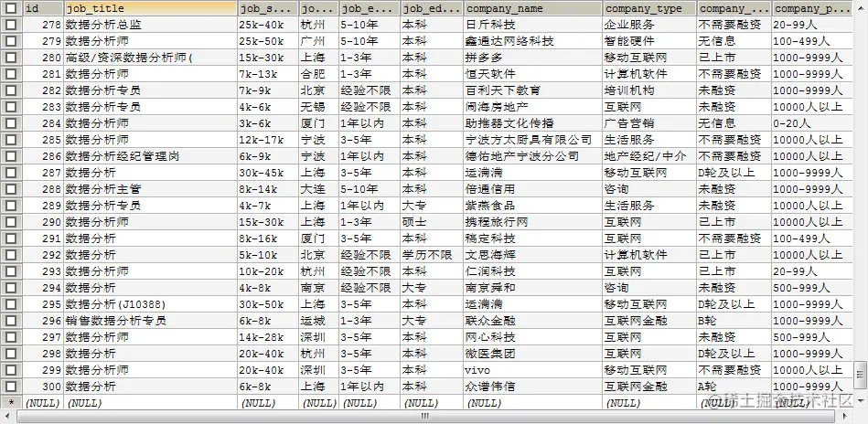Check the checkbox on row 298
Screen dimensions: 868x424
(11, 354)
